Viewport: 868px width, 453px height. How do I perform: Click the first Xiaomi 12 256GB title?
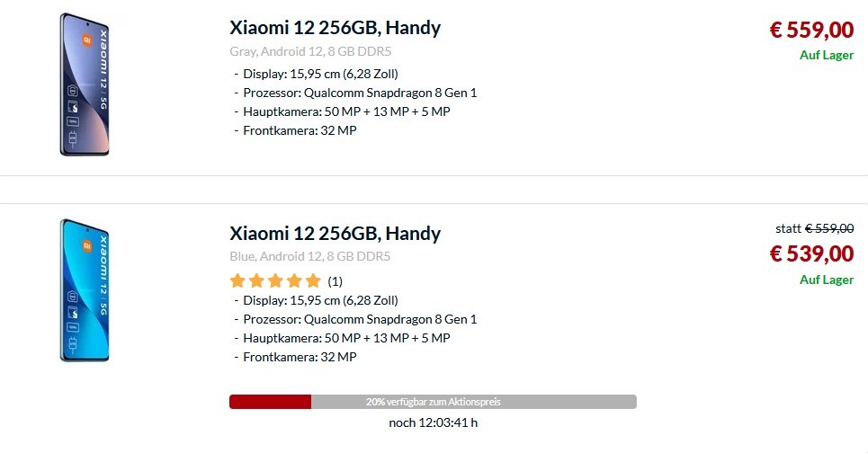pyautogui.click(x=335, y=28)
